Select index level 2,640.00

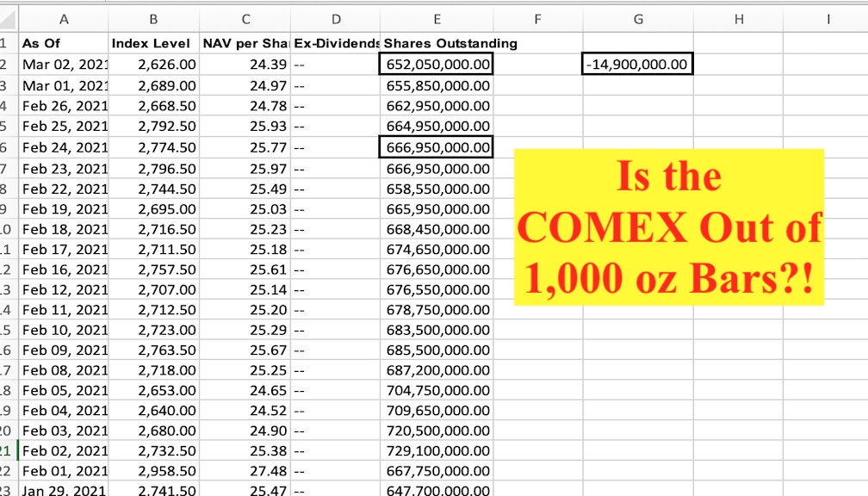pos(153,411)
